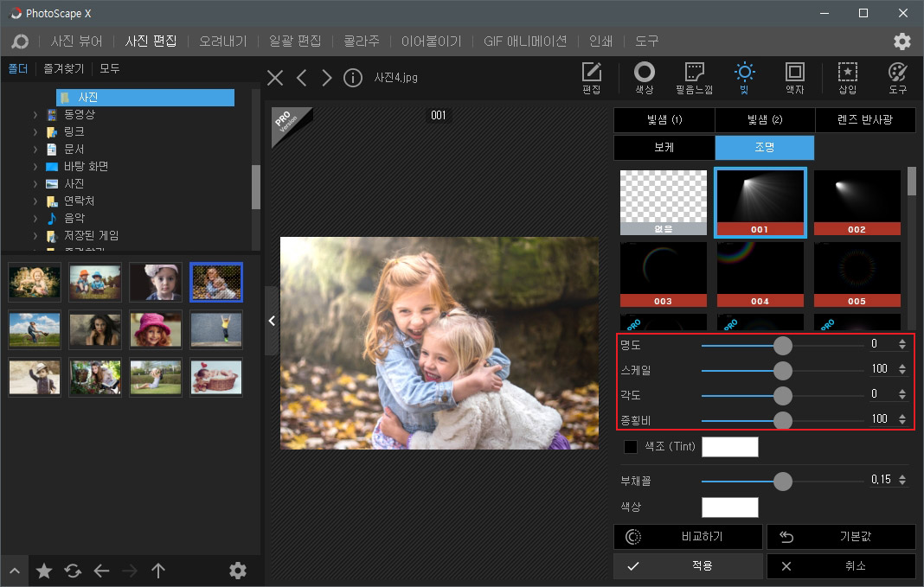Select the baby in basket thumbnail
The height and width of the screenshot is (587, 924).
pos(216,378)
